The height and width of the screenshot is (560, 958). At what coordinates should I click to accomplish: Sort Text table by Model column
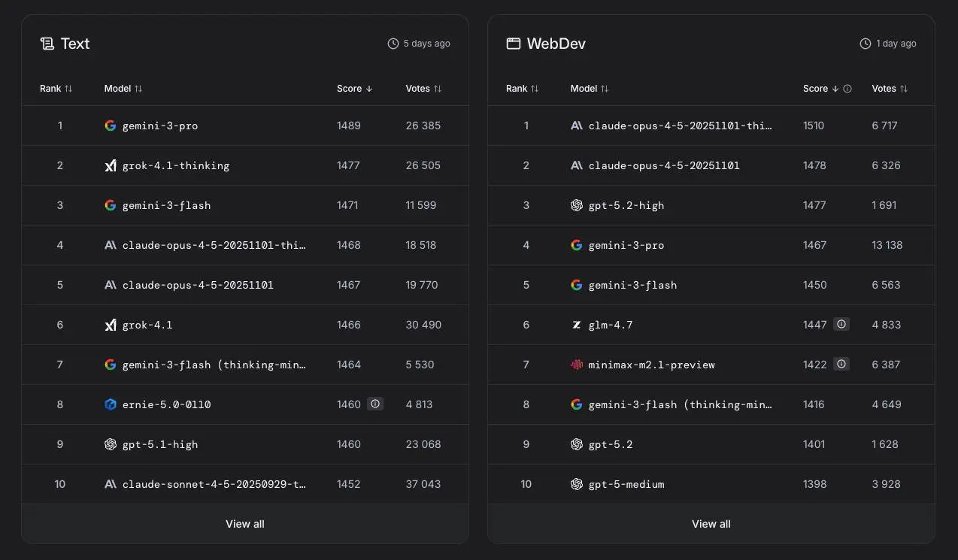tap(123, 89)
